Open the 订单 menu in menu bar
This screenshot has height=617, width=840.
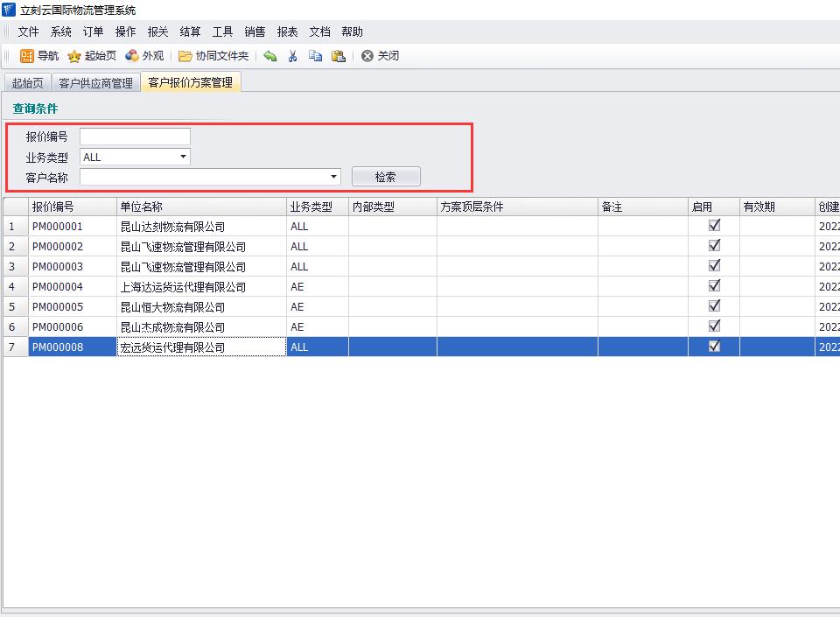click(x=93, y=32)
